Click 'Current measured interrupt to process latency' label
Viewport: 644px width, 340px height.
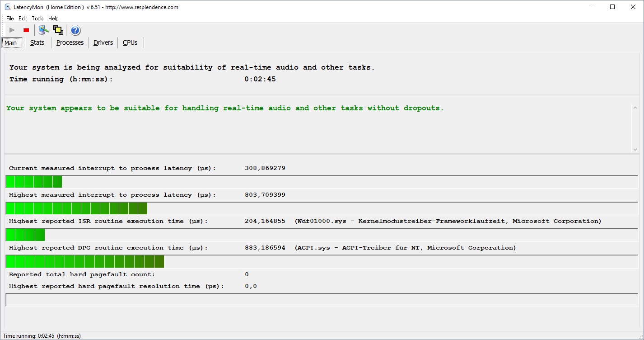(112, 168)
